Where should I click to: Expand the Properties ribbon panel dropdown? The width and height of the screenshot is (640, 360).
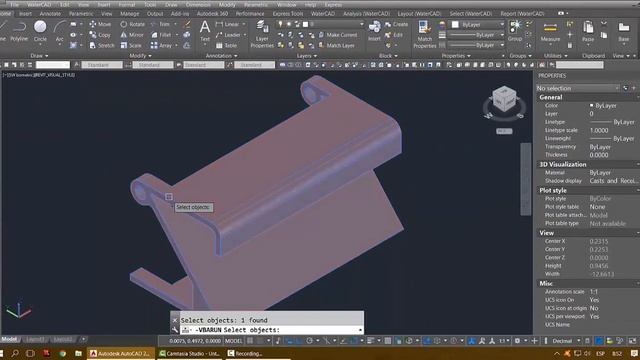456,56
